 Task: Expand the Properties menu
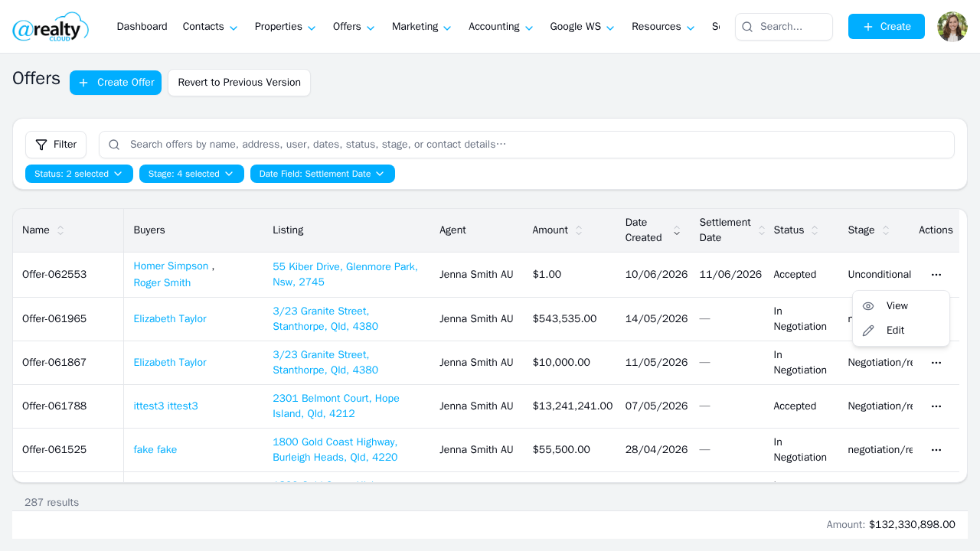286,27
